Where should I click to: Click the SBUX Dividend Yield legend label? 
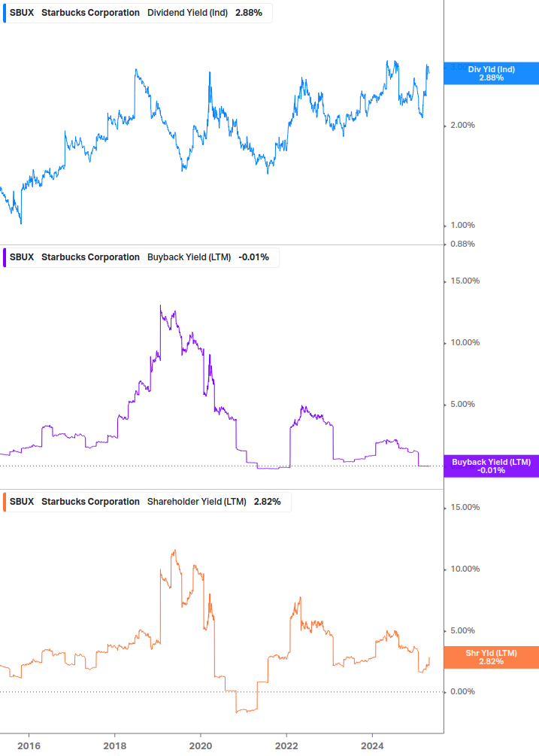click(x=138, y=13)
